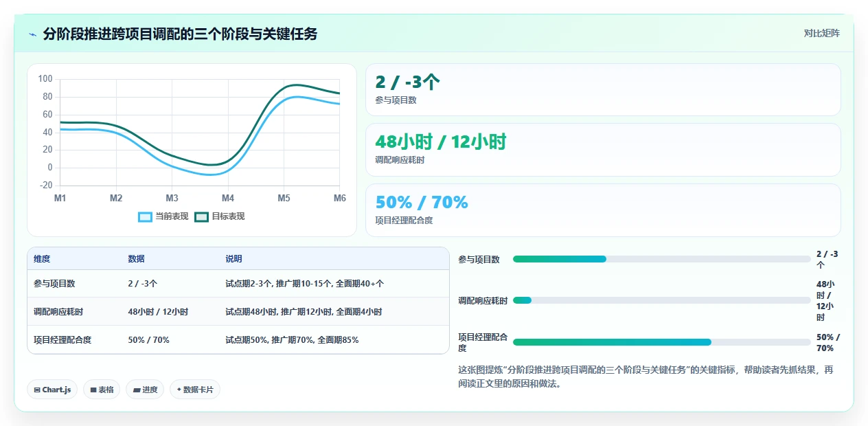Click table data cell 50% / 70%
Screen dimensions: 868x426
[148, 339]
